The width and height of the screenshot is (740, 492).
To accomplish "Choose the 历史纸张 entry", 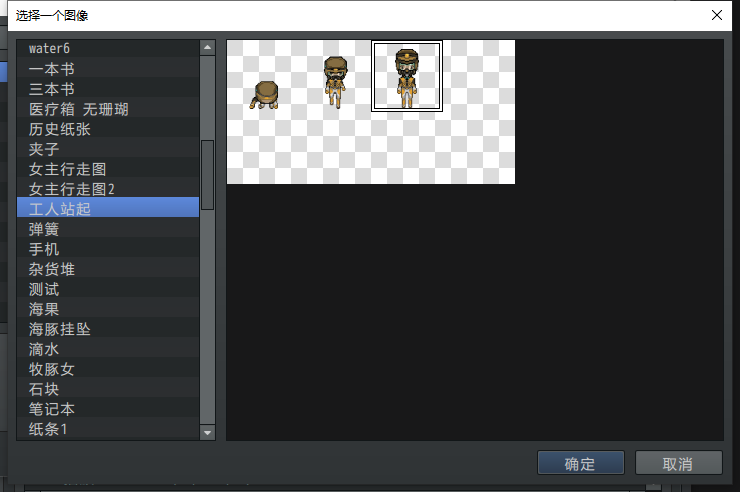I will click(x=108, y=129).
